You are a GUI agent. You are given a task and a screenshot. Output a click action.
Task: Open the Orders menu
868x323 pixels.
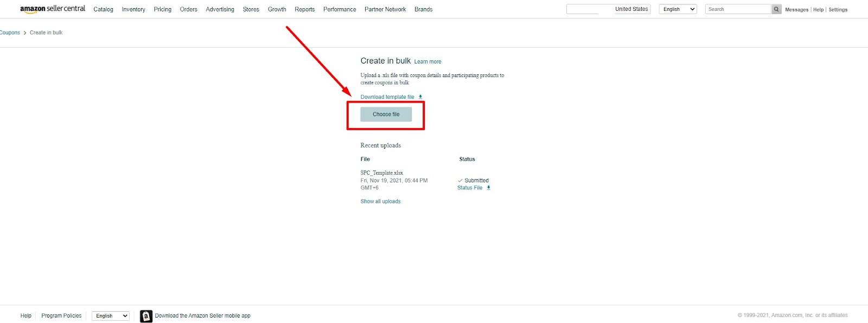coord(188,9)
